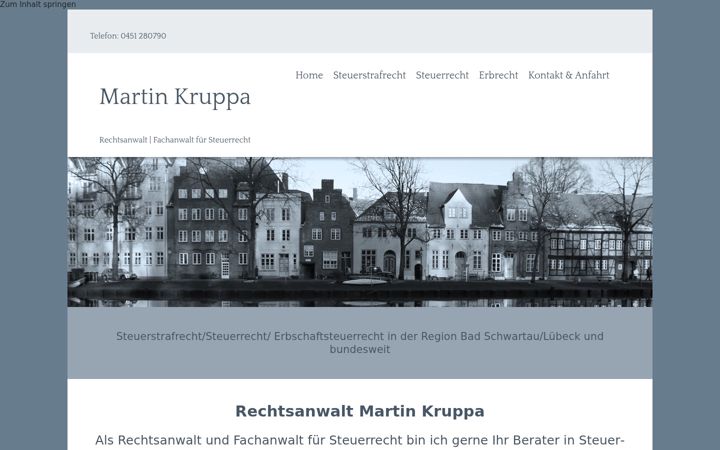Viewport: 720px width, 450px height.
Task: Click the Zum Inhalt springen skip link
Action: point(38,4)
